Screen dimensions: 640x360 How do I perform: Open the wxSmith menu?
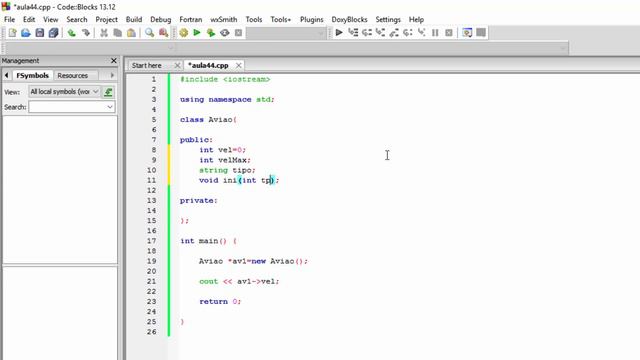[x=224, y=19]
